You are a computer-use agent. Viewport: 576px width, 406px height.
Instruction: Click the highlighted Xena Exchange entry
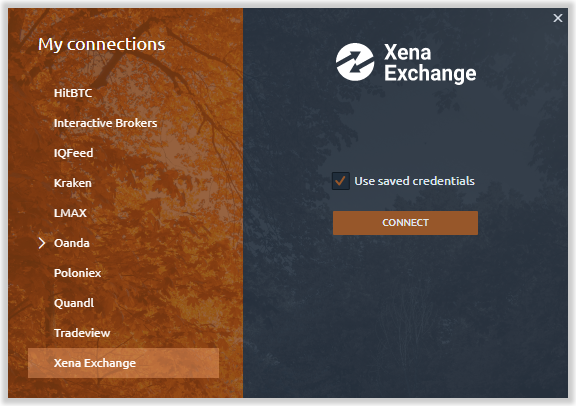coord(123,363)
